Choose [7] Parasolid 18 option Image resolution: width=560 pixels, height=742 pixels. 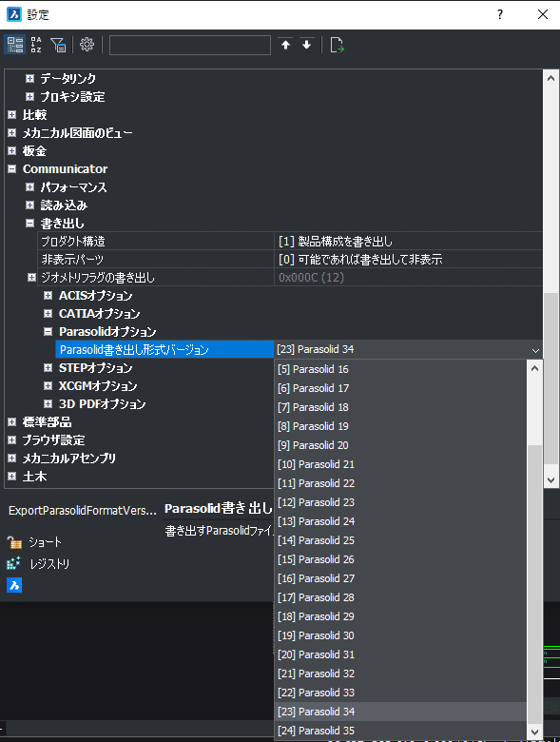[x=400, y=407]
